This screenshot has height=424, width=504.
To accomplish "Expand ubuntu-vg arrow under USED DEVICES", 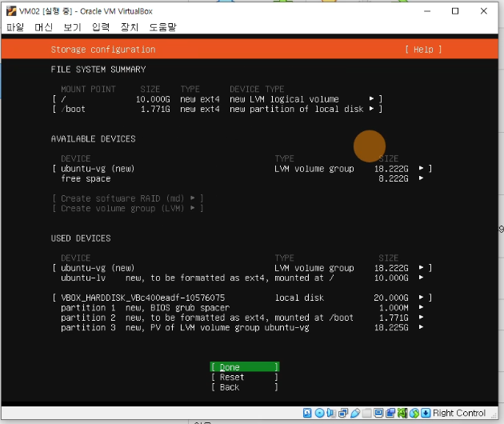I will 421,267.
